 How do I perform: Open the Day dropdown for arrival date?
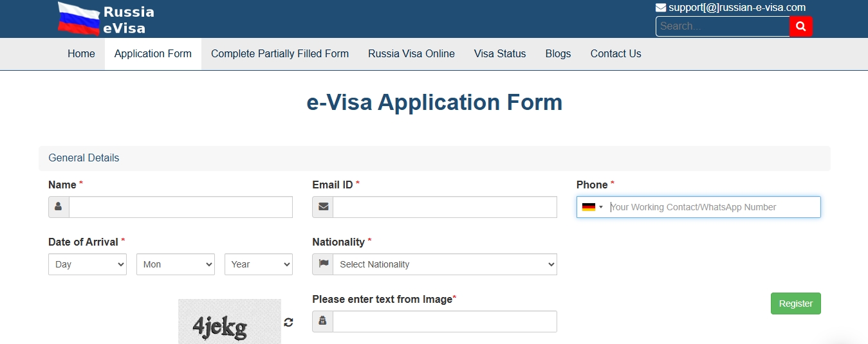pyautogui.click(x=88, y=264)
